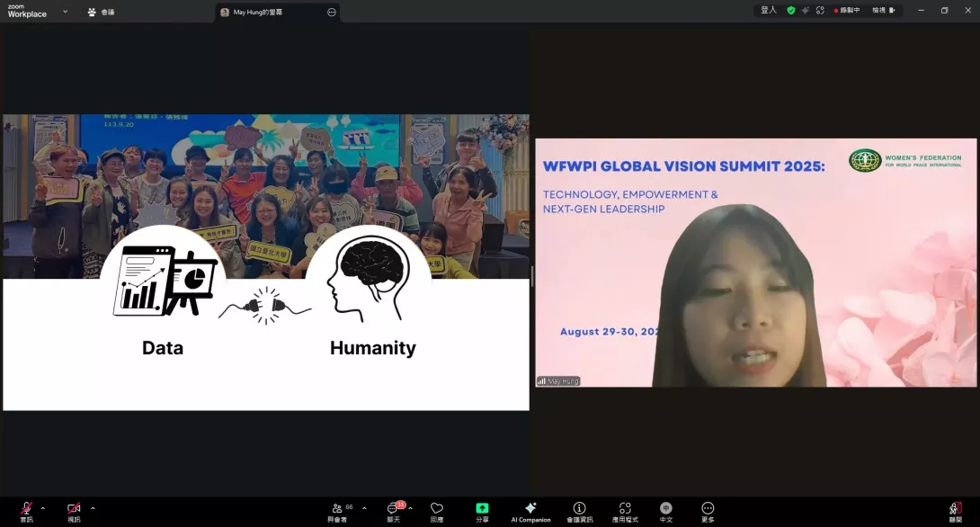Switch to the Meetings tab in title bar
The image size is (980, 527).
pos(102,12)
